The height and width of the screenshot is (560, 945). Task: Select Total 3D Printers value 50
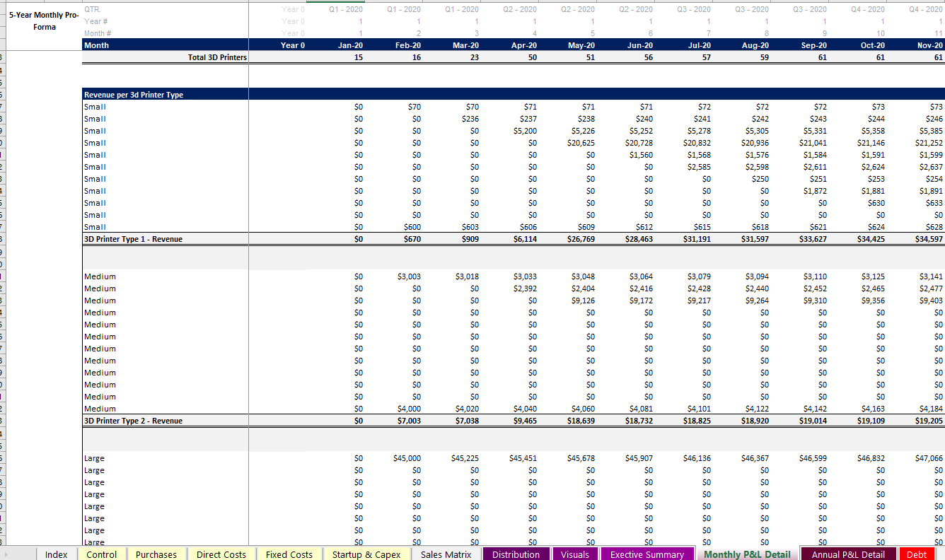[x=532, y=57]
